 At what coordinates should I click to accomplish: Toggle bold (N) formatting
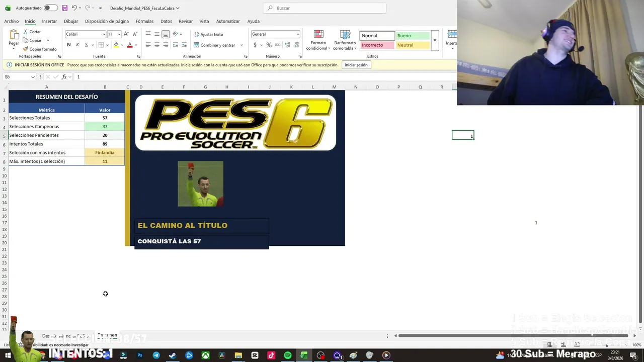(x=69, y=45)
